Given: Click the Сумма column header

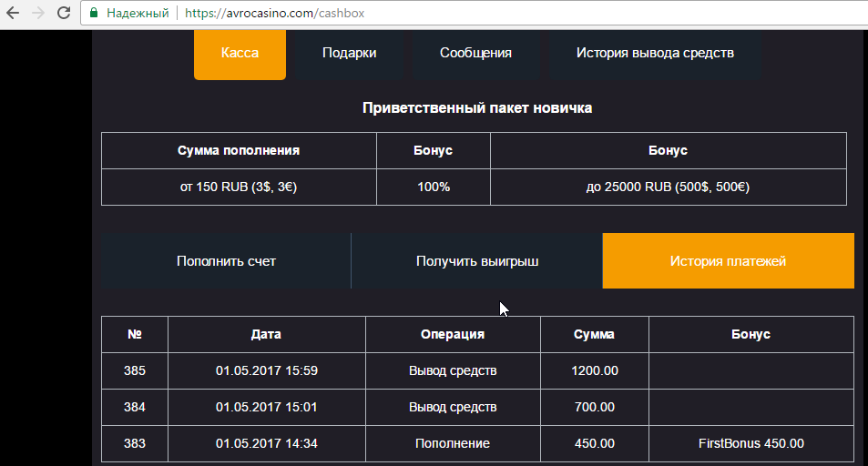Looking at the screenshot, I should click(594, 334).
